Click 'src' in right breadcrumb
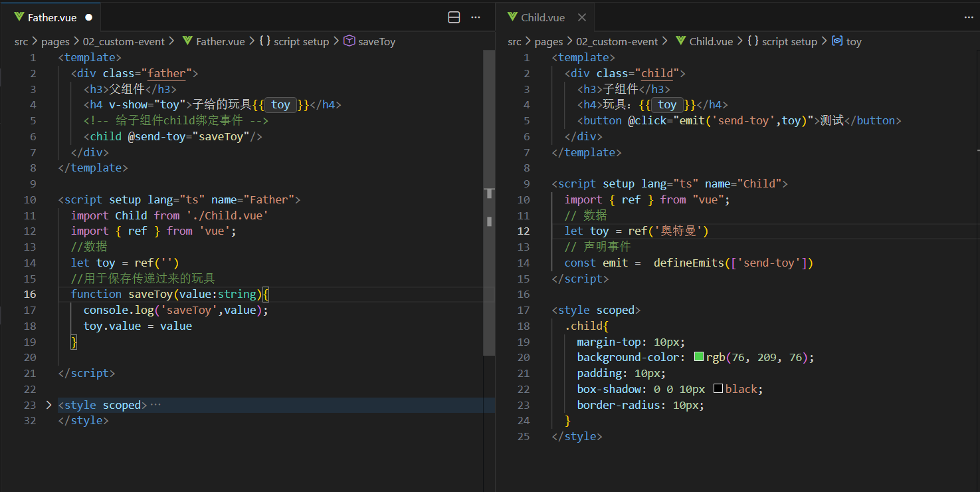Viewport: 980px width, 492px height. (x=514, y=41)
